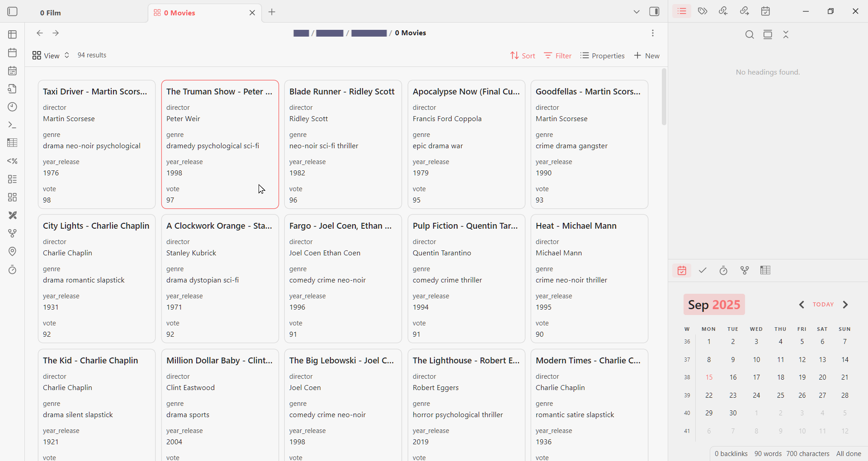
Task: Open the stopwatch timer icon in lower panel
Action: pyautogui.click(x=723, y=271)
